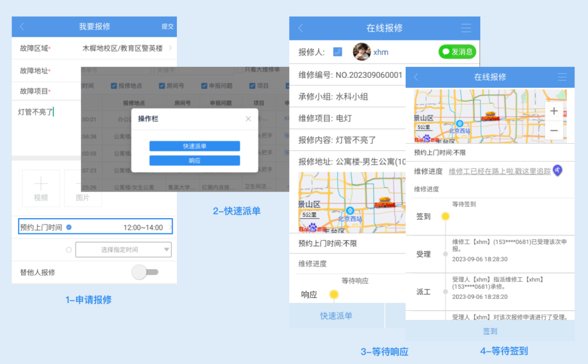The height and width of the screenshot is (364, 588).
Task: Zoom out the map with the minus icon
Action: pos(554,131)
